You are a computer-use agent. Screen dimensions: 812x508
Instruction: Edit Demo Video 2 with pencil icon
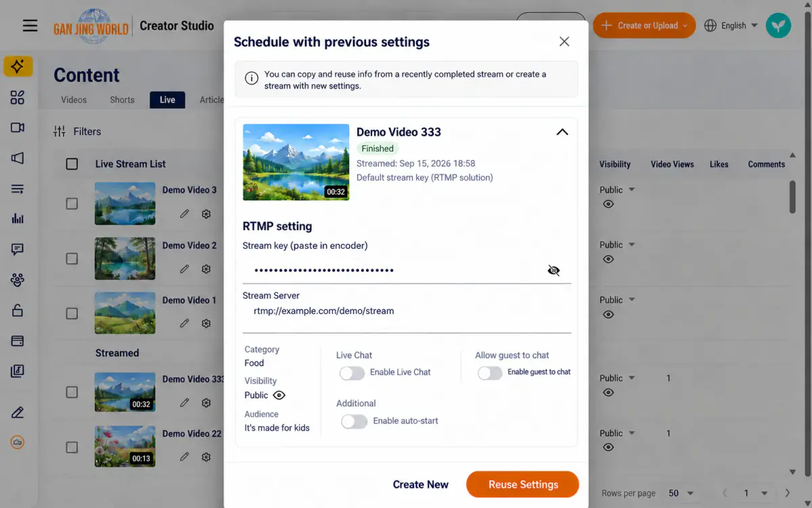tap(184, 269)
